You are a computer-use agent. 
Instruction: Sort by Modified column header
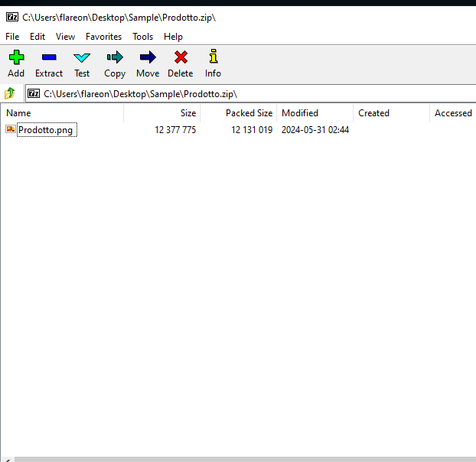tap(300, 113)
